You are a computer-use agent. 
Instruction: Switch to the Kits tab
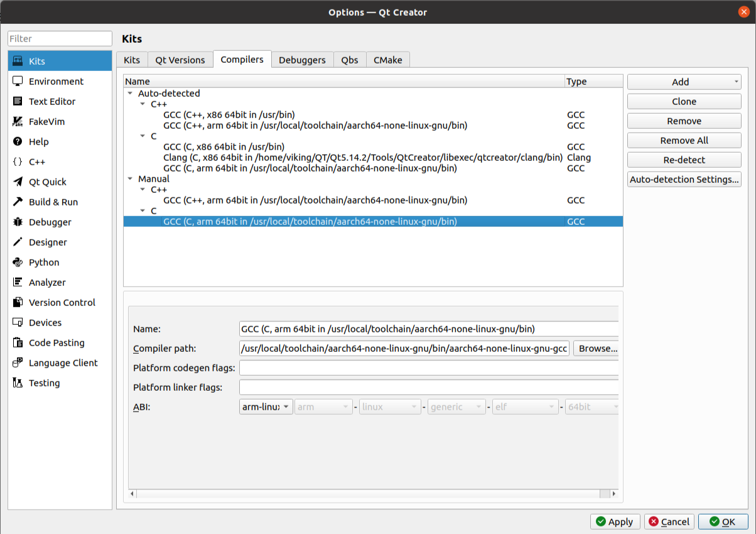pos(132,60)
